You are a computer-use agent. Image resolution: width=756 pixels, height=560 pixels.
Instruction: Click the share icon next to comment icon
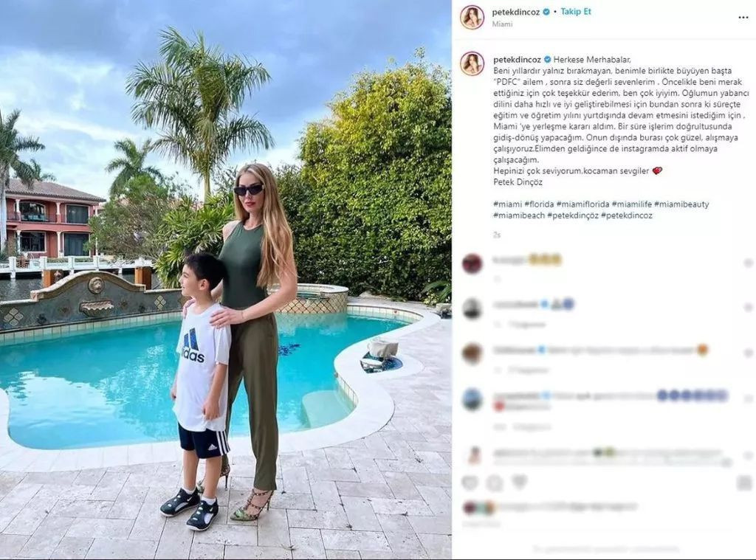tap(519, 483)
